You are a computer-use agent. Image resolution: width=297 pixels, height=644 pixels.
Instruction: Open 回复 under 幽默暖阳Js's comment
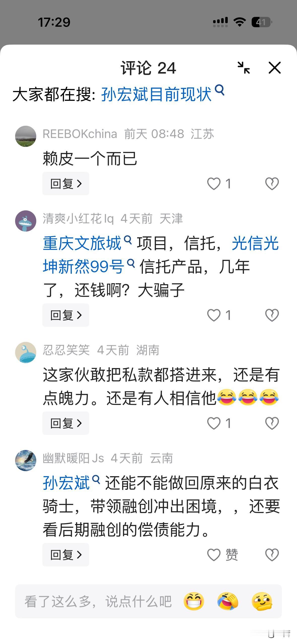pyautogui.click(x=66, y=555)
